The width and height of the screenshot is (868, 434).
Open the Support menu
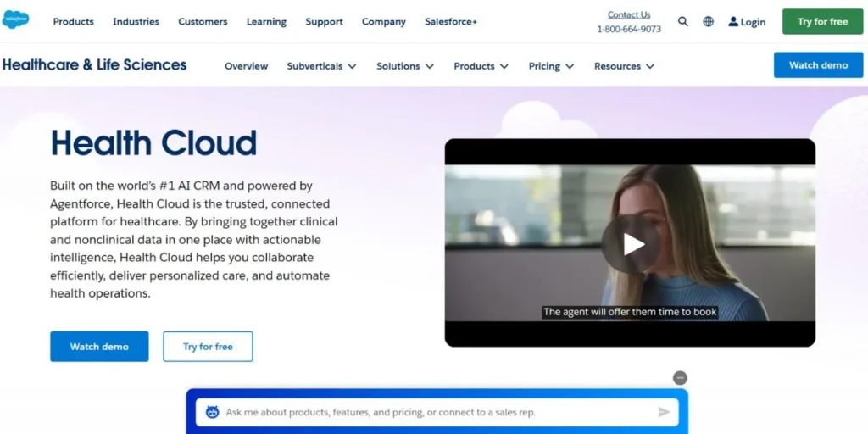(324, 21)
